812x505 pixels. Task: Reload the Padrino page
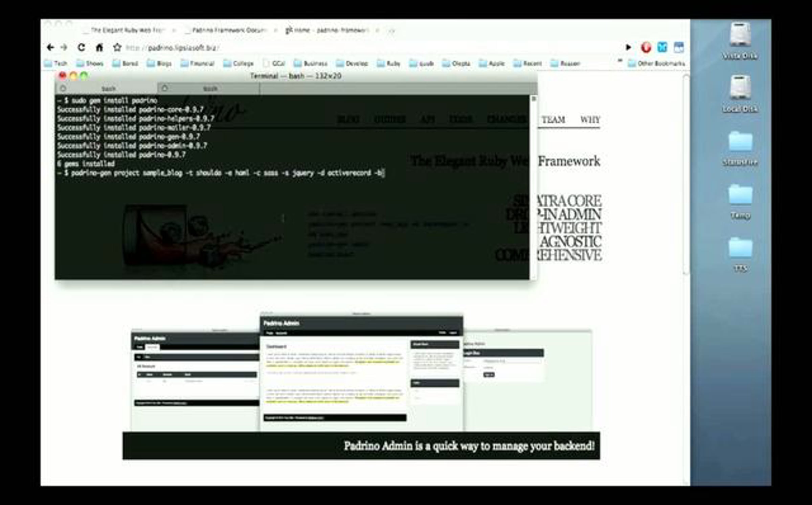(x=81, y=47)
